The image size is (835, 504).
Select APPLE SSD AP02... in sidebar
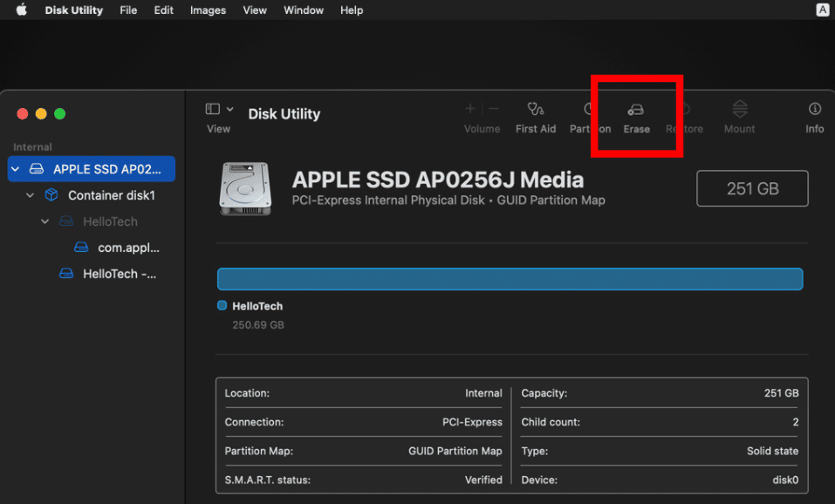tap(92, 169)
